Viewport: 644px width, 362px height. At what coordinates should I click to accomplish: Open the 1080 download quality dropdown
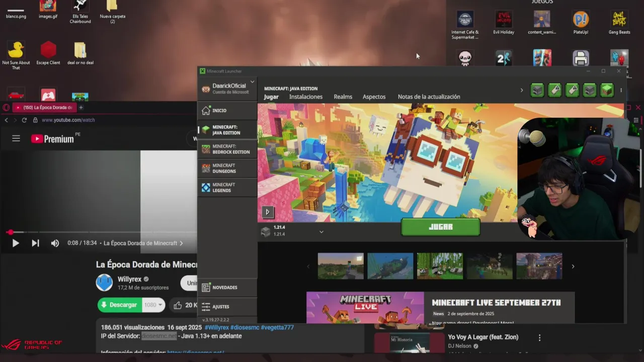[153, 305]
